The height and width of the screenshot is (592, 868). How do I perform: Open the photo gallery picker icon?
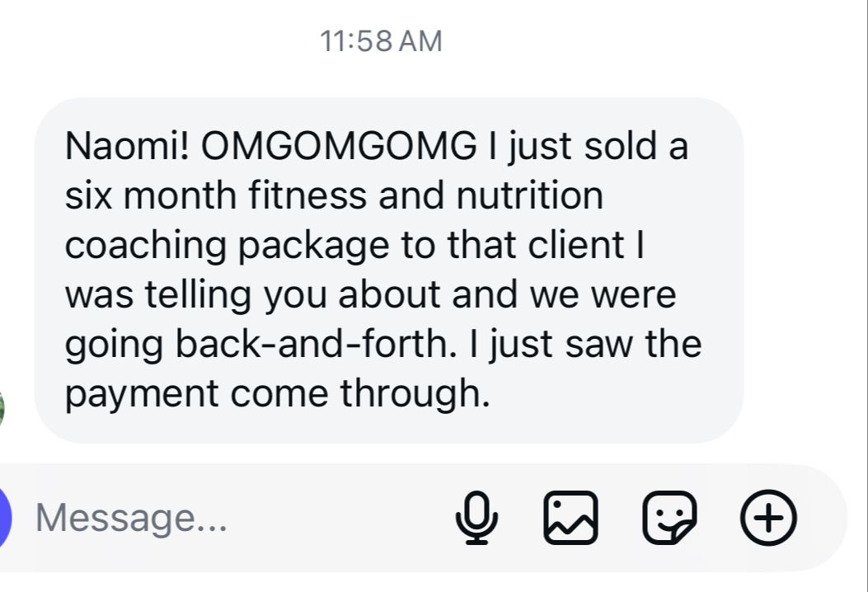coord(570,519)
